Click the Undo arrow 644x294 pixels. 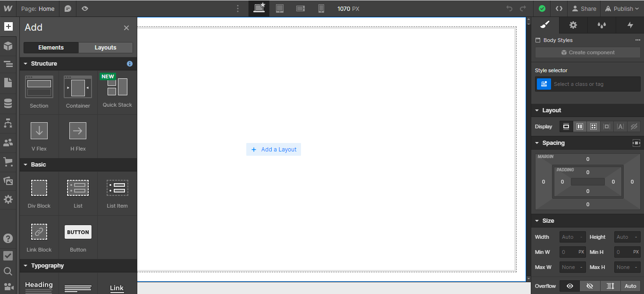[509, 8]
